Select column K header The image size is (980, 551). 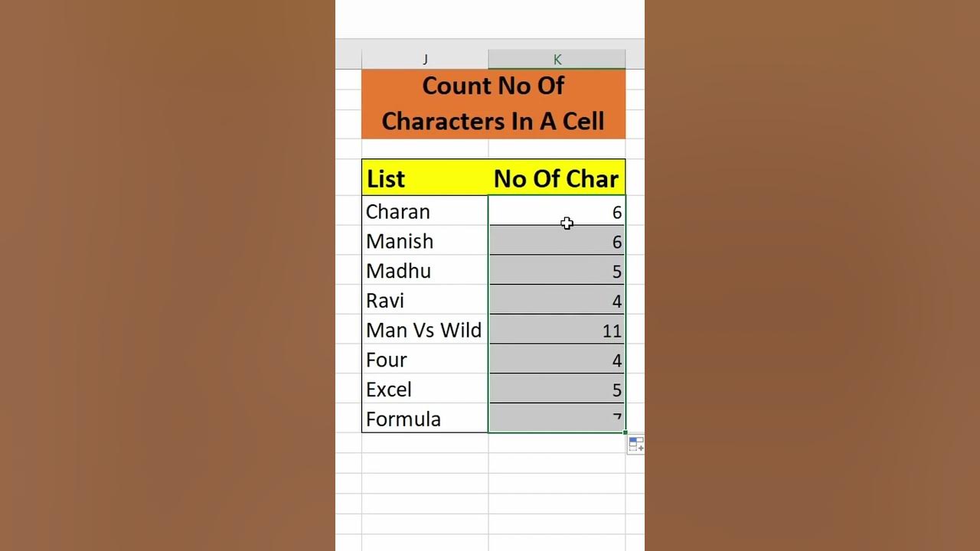[x=557, y=60]
